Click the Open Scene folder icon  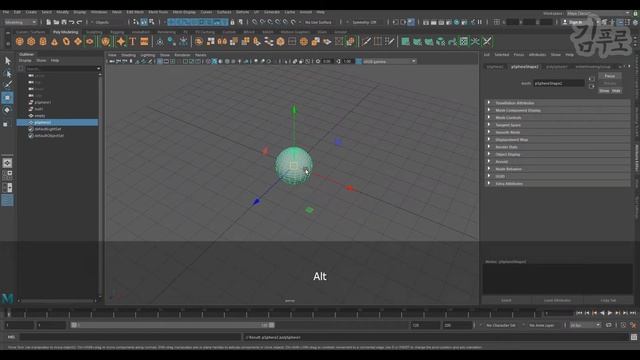56,22
